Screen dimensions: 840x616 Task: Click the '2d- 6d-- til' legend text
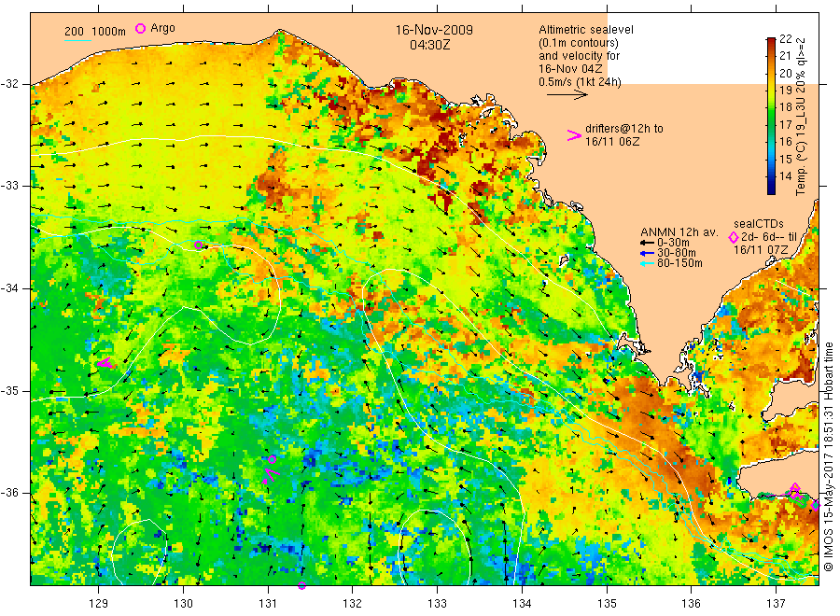click(x=769, y=237)
